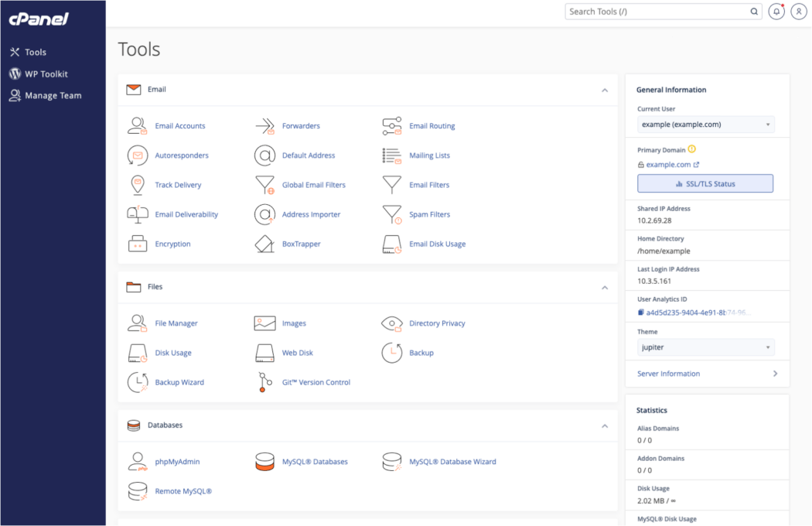This screenshot has height=526, width=812.
Task: Open Email Routing settings
Action: (x=432, y=125)
